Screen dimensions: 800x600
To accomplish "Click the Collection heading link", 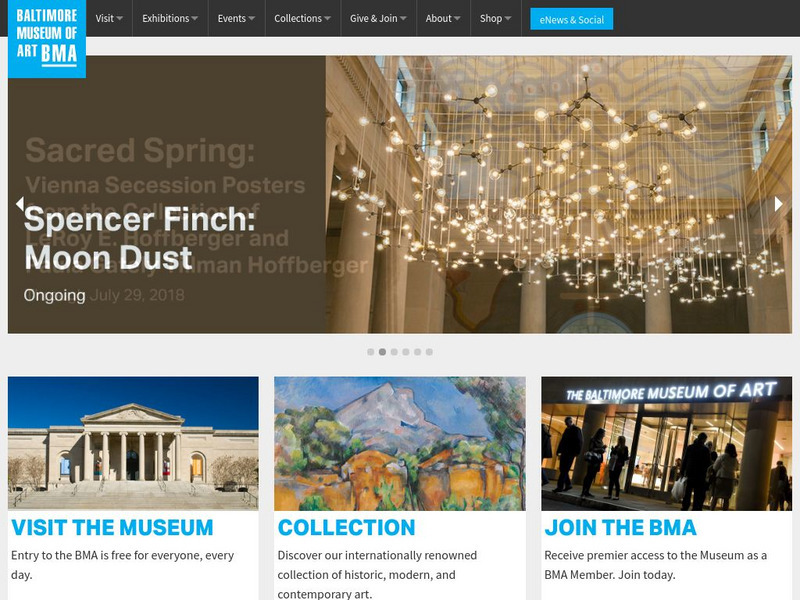I will point(346,528).
